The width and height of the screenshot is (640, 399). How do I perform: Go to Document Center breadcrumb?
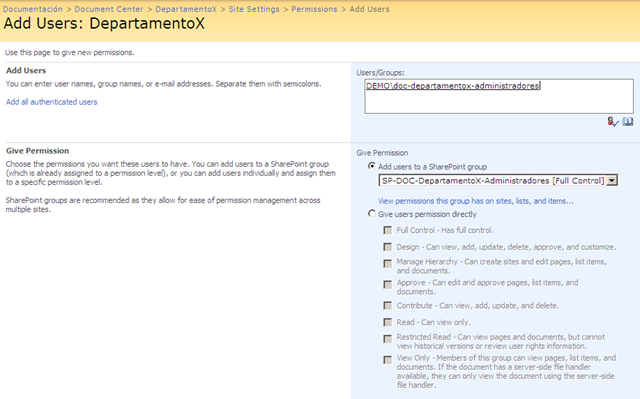(109, 9)
